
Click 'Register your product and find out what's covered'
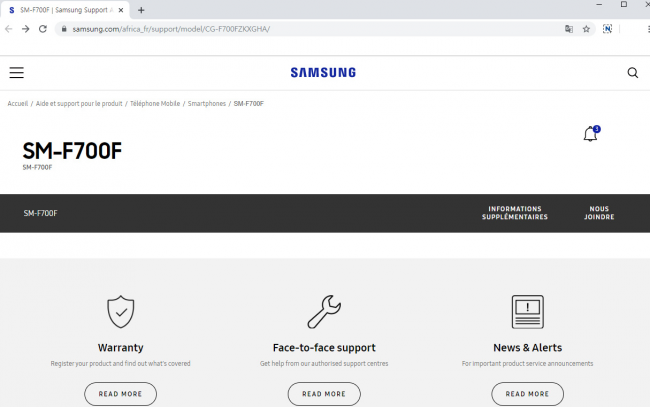[x=120, y=363]
